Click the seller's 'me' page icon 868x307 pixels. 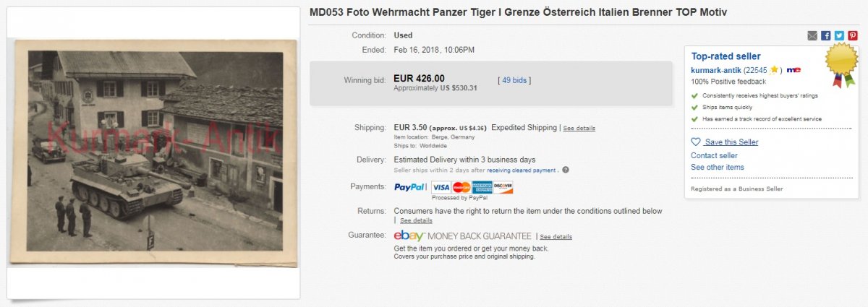pyautogui.click(x=793, y=70)
